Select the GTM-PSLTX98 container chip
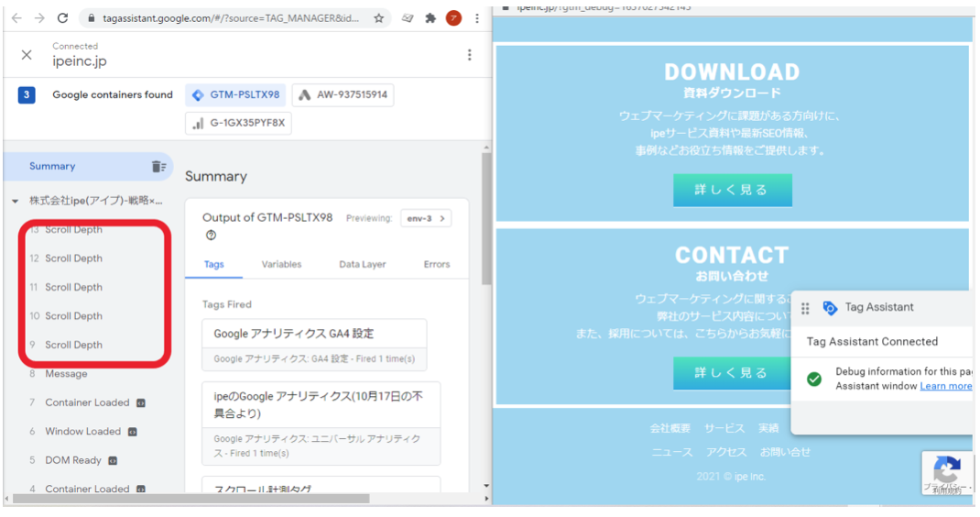The height and width of the screenshot is (517, 980). (235, 94)
